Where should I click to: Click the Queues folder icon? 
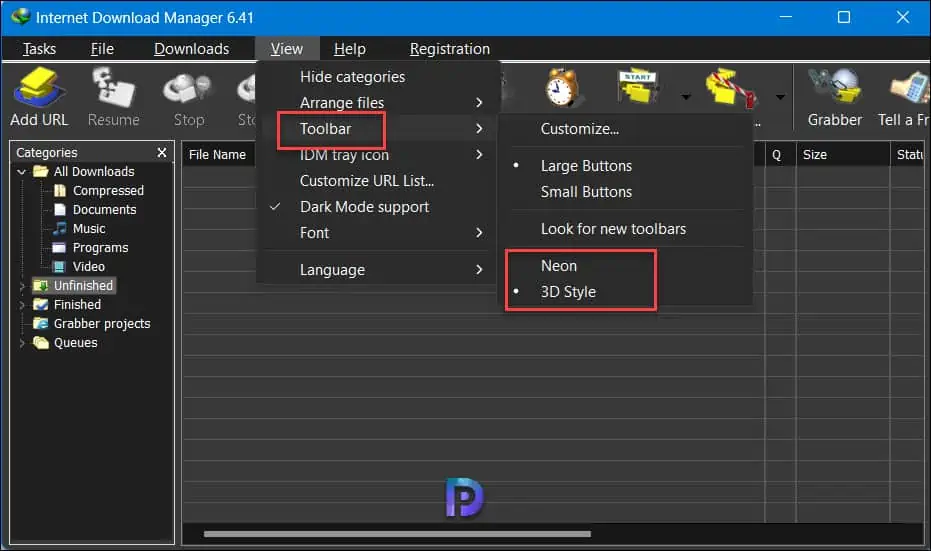41,343
